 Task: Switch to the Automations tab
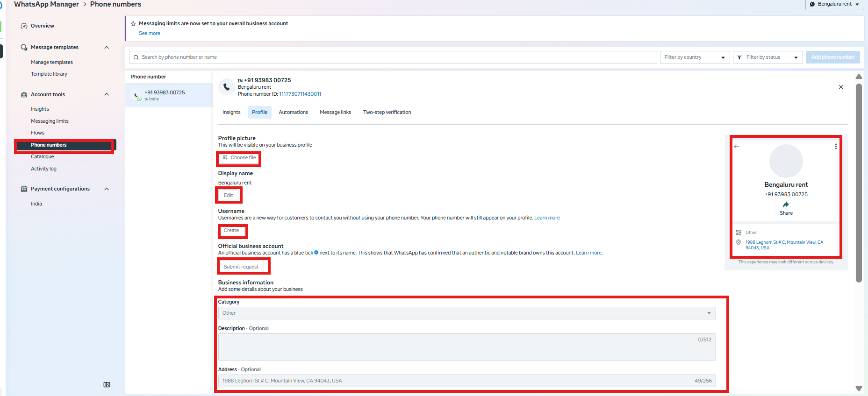point(294,113)
